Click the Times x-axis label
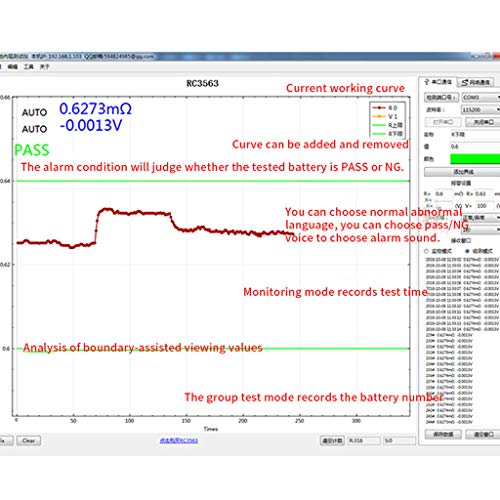The height and width of the screenshot is (500, 500). [x=211, y=429]
